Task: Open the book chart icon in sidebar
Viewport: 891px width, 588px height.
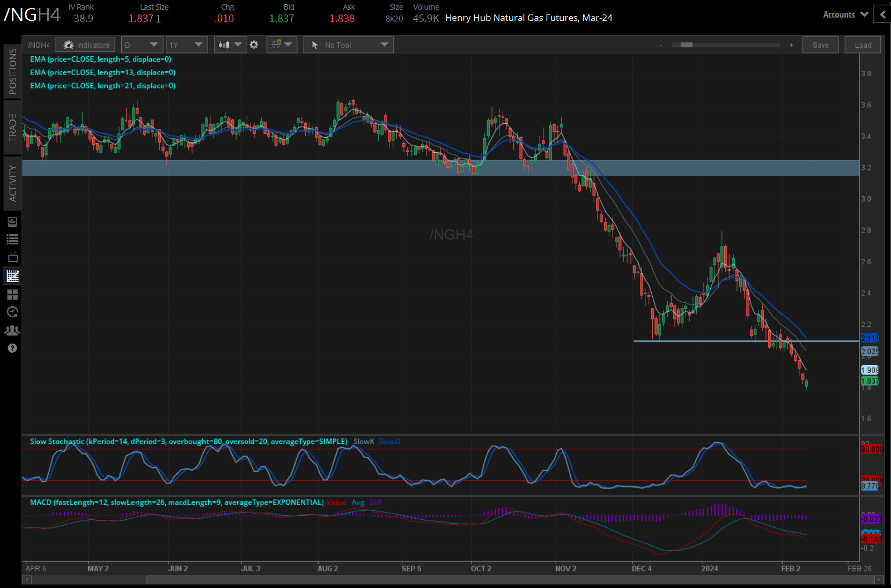Action: point(12,222)
